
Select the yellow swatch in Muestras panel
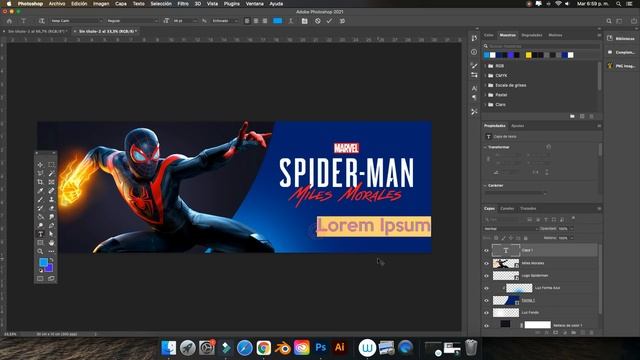click(529, 55)
